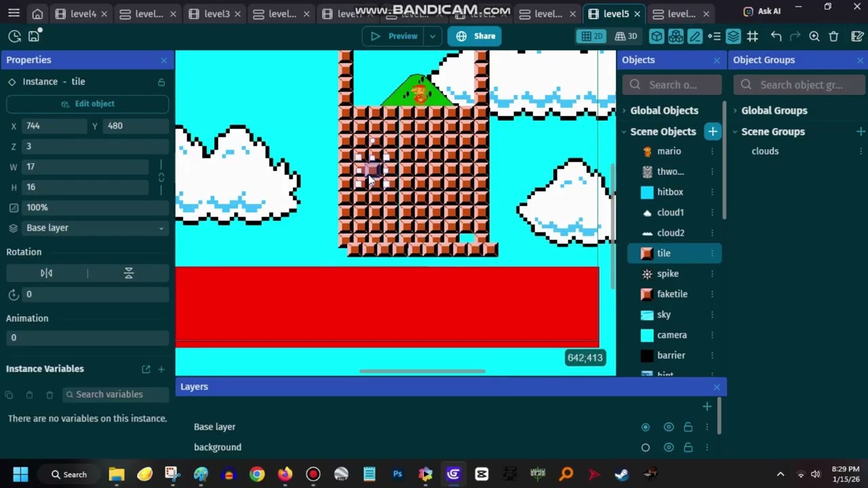This screenshot has width=868, height=488.
Task: Switch editor to 3D view
Action: click(x=626, y=37)
